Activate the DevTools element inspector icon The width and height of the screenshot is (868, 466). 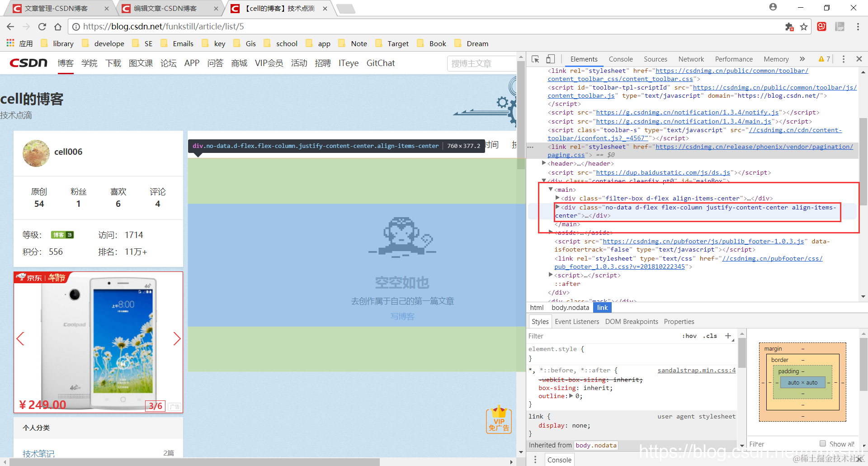[x=536, y=59]
